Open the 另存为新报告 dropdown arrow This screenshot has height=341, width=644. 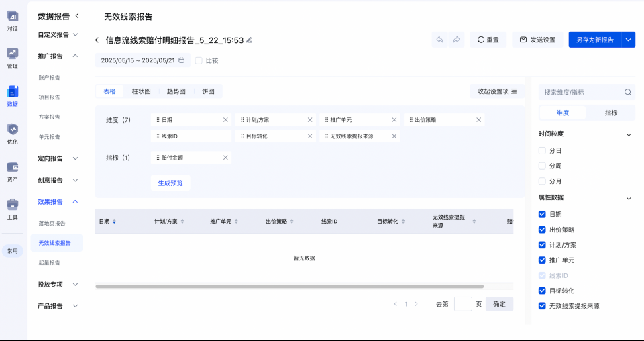[629, 40]
